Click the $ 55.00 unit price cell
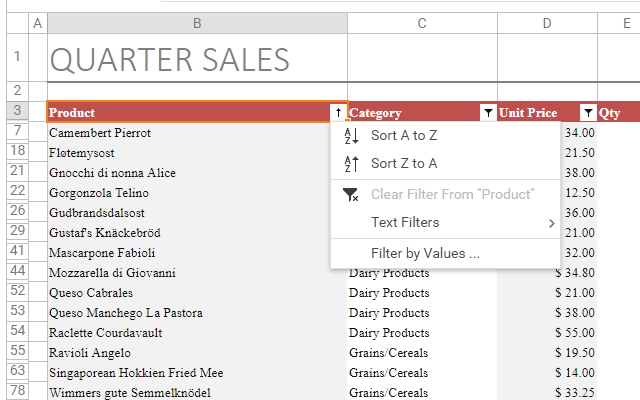The width and height of the screenshot is (640, 400). pyautogui.click(x=546, y=333)
